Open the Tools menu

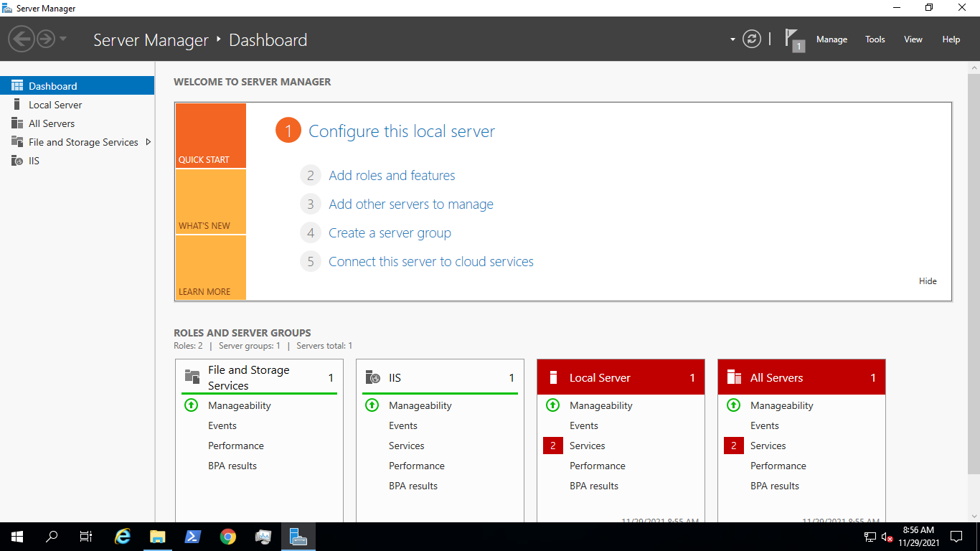pyautogui.click(x=875, y=39)
